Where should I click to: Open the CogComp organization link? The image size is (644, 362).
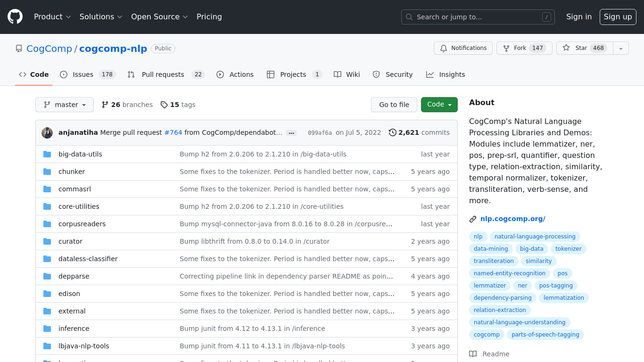49,49
